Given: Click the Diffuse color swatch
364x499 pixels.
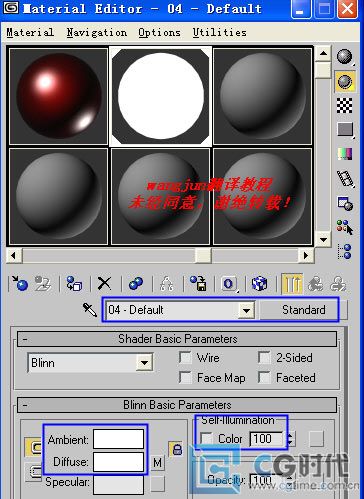Looking at the screenshot, I should [x=119, y=461].
